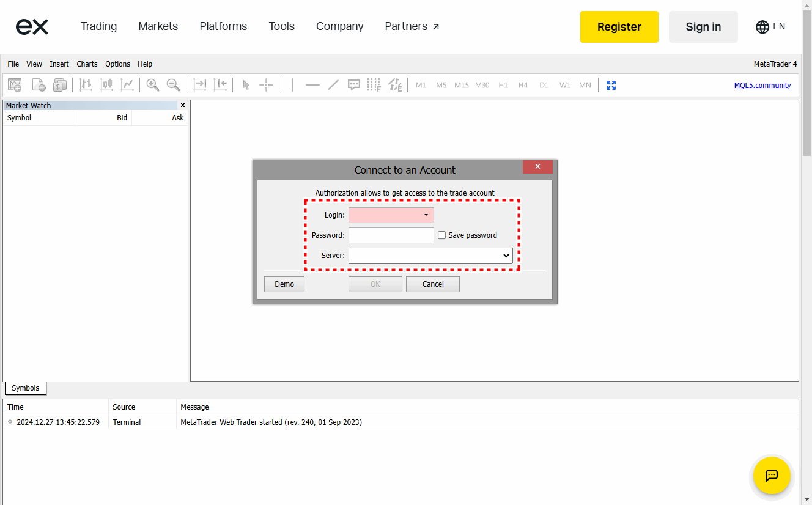Click the Sign in button
This screenshot has height=505, width=812.
pyautogui.click(x=703, y=27)
